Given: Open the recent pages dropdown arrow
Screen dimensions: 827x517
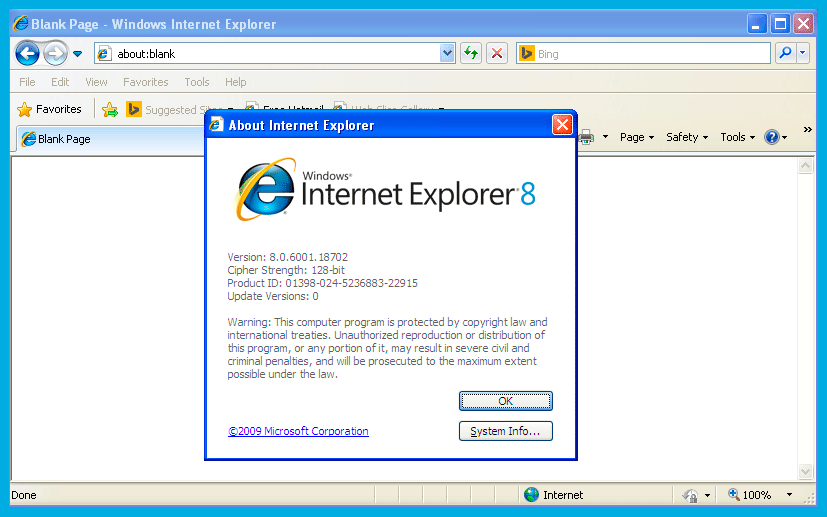Looking at the screenshot, I should [x=78, y=54].
